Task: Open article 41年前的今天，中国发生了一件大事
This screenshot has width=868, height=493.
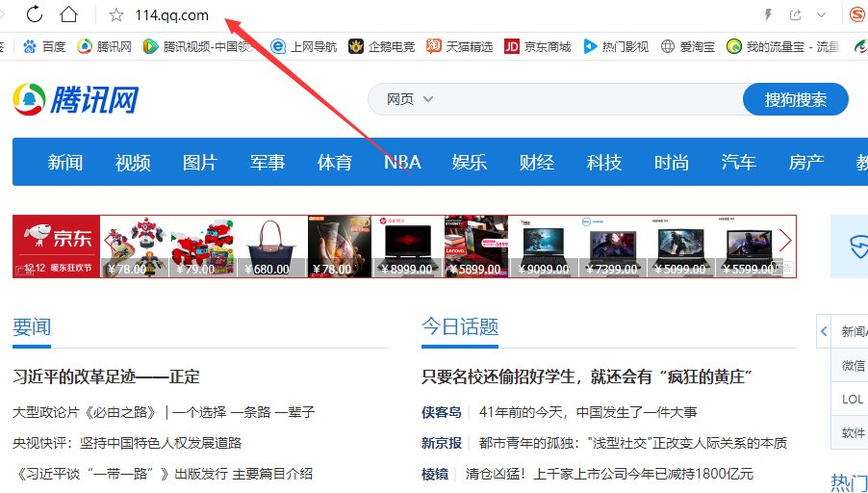Action: pos(588,412)
